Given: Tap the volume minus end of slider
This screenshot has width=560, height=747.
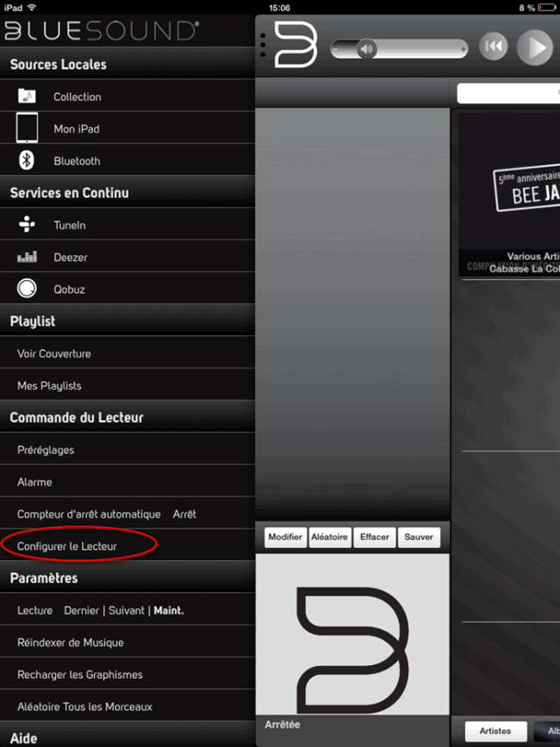Looking at the screenshot, I should (x=336, y=49).
